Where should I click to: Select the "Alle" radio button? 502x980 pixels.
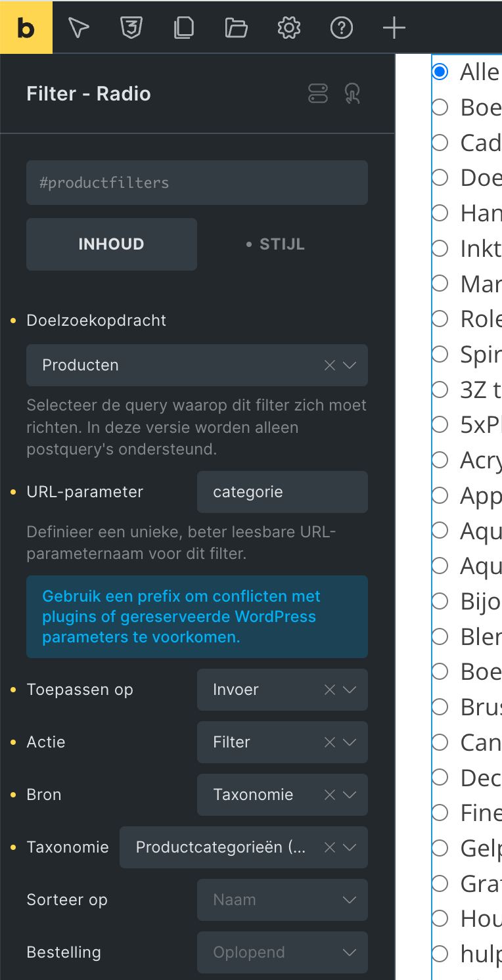[x=440, y=72]
